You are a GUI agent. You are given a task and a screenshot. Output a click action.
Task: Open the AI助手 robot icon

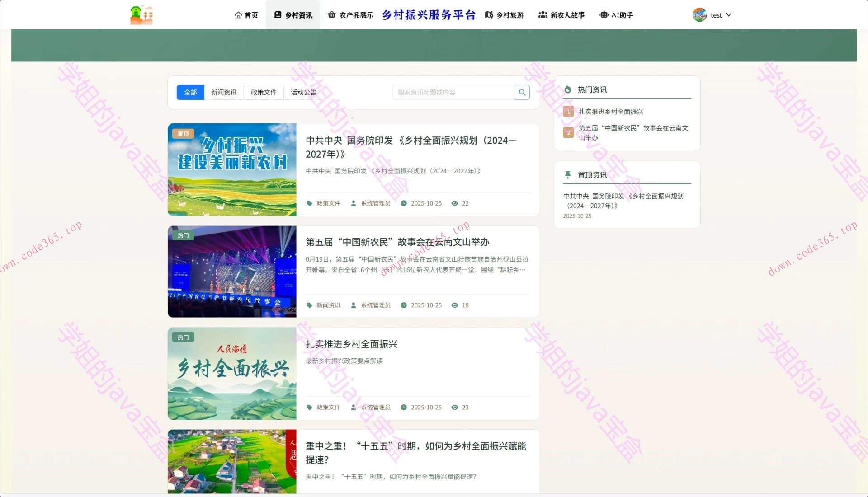pos(604,15)
